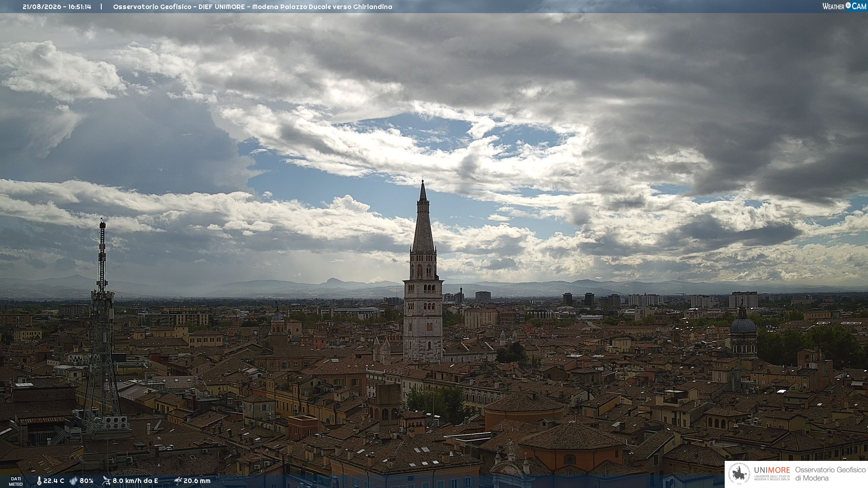The width and height of the screenshot is (868, 488).
Task: Open the UNIMORE wordmark link
Action: click(772, 470)
